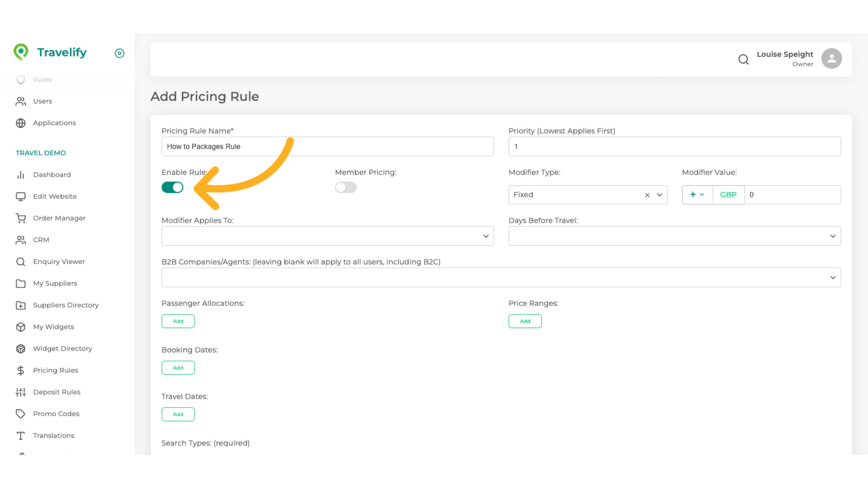Open Enquiry Viewer in the sidebar
Image resolution: width=868 pixels, height=488 pixels.
[59, 262]
